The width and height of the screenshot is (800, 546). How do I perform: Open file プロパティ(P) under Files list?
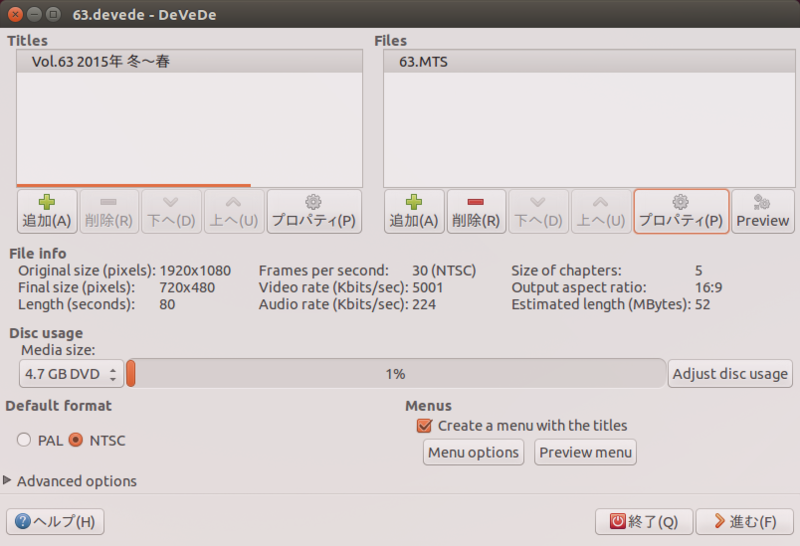pos(681,211)
